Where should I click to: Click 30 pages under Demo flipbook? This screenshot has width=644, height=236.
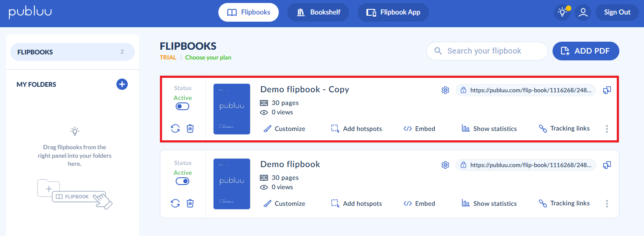click(279, 178)
